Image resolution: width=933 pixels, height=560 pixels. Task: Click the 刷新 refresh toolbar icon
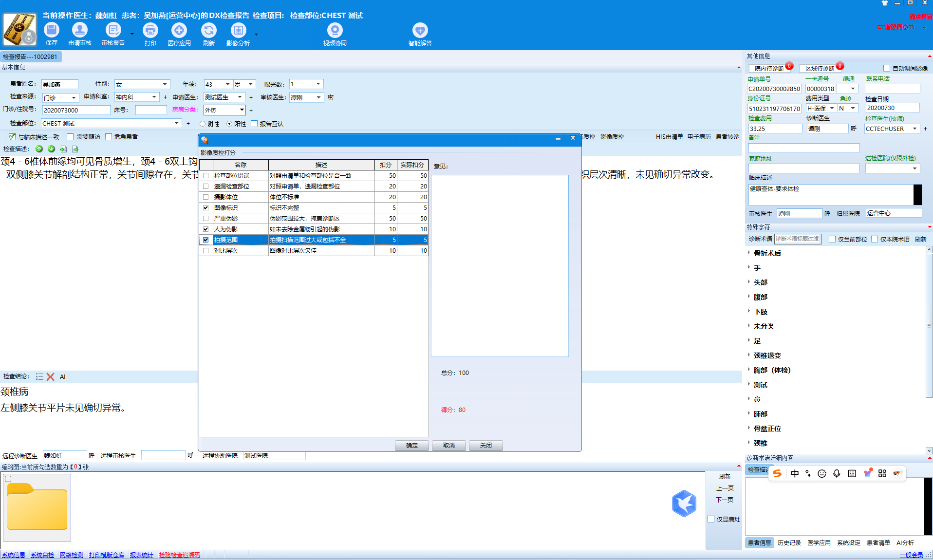click(208, 31)
